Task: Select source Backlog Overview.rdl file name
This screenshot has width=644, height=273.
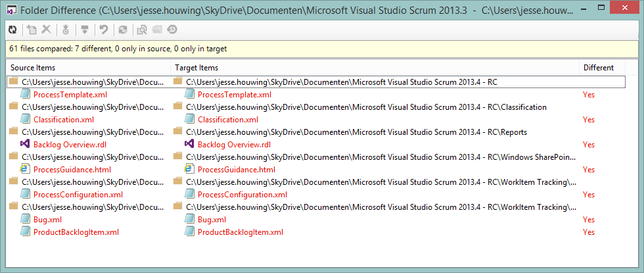Action: 70,145
